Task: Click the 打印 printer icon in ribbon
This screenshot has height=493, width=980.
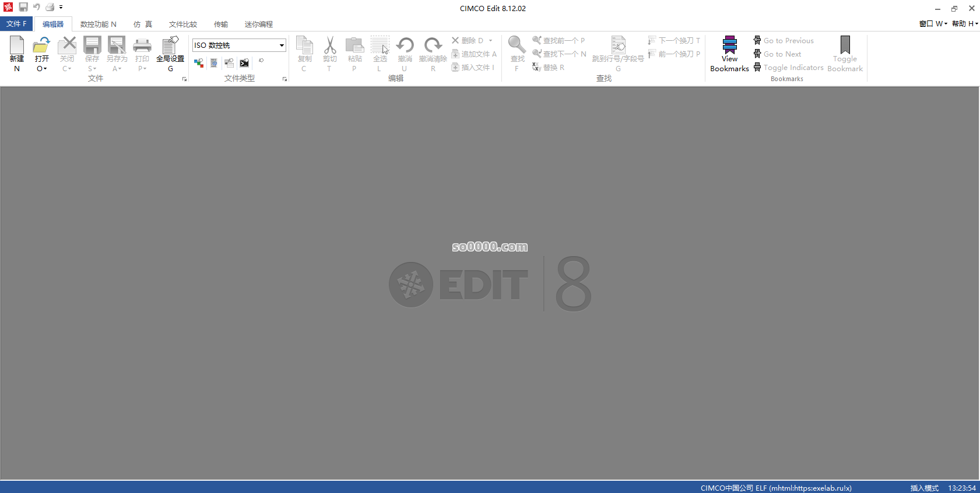Action: click(142, 46)
